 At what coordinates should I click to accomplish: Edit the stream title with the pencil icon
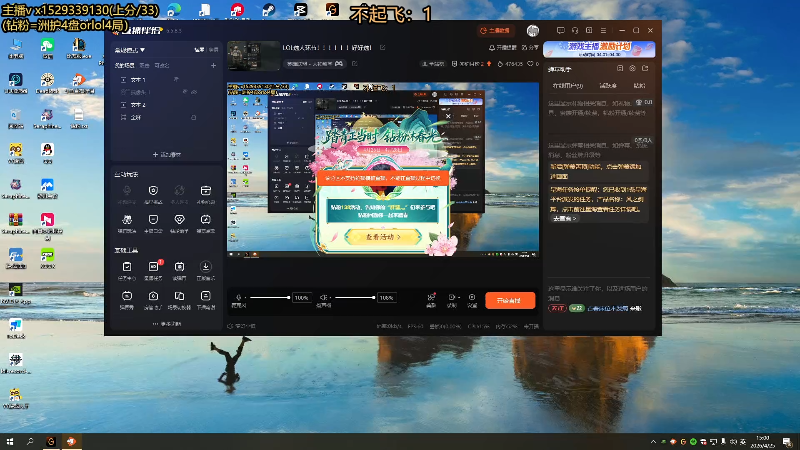point(382,47)
